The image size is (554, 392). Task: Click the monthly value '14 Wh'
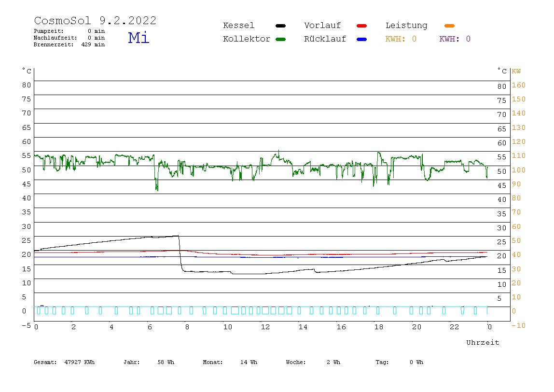coord(249,362)
